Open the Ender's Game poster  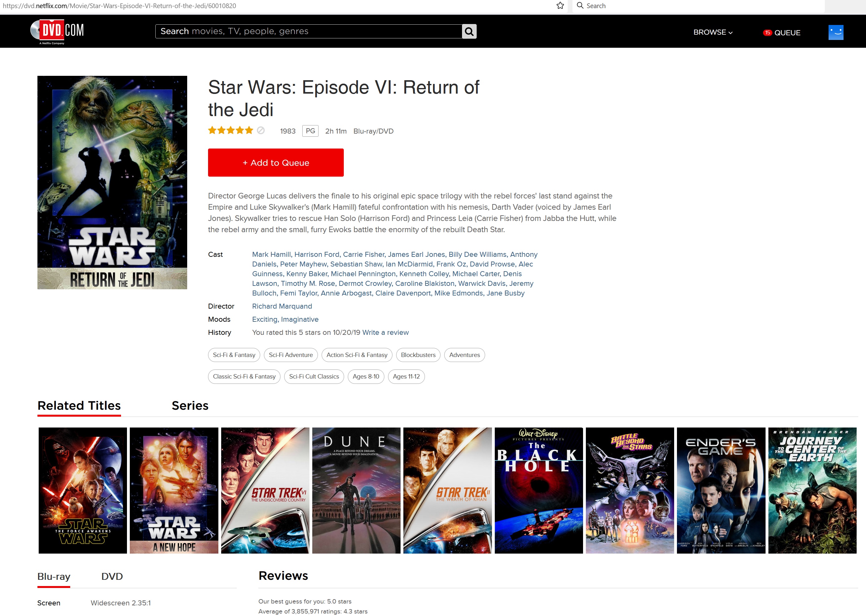point(721,491)
